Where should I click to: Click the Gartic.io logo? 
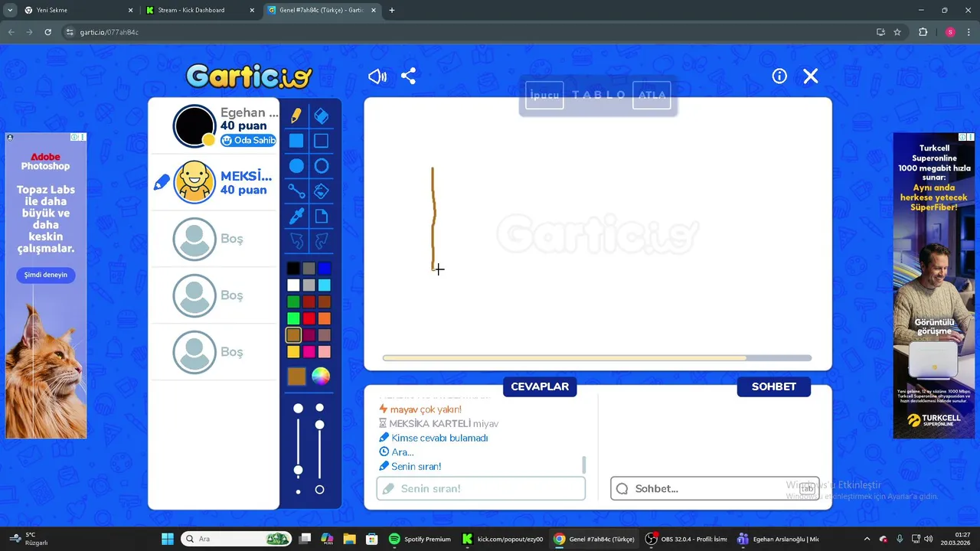point(249,76)
